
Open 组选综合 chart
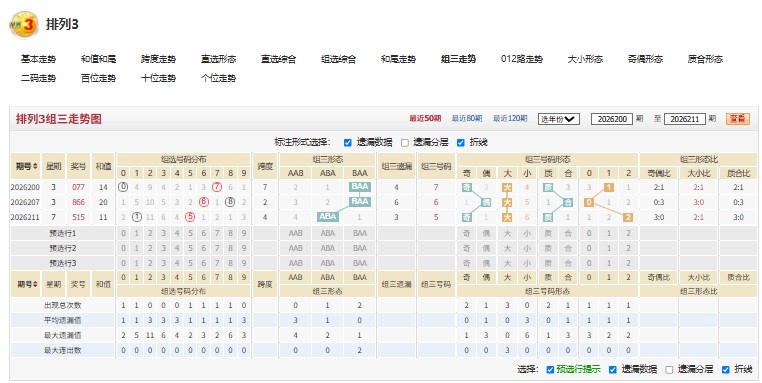click(x=338, y=59)
